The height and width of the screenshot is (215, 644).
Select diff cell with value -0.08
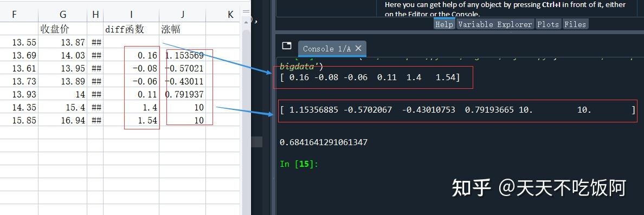(x=131, y=68)
